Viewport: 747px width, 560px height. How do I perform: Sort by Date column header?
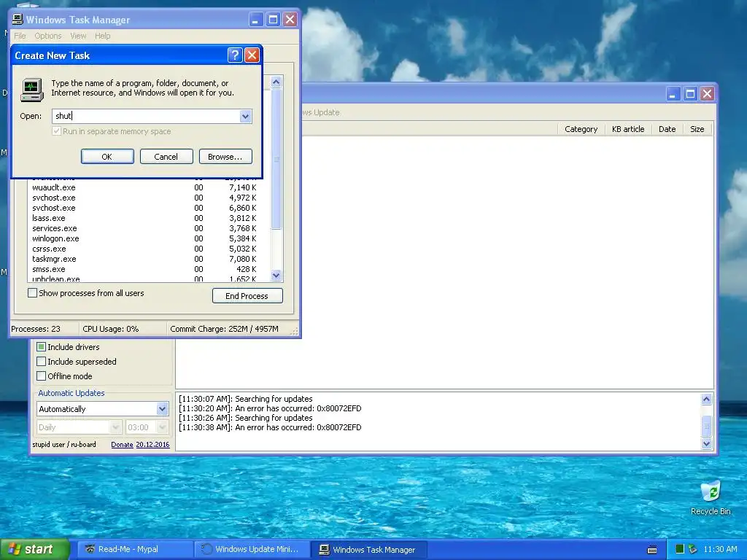[667, 129]
